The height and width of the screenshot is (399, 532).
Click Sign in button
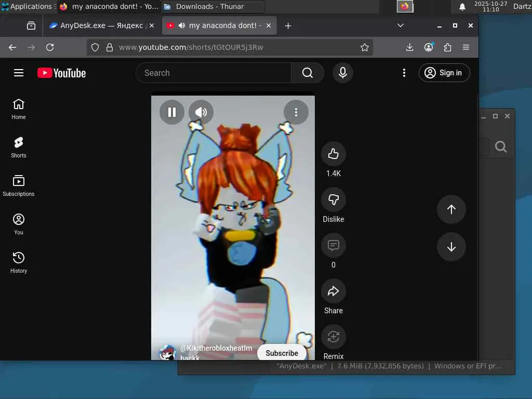pyautogui.click(x=444, y=73)
